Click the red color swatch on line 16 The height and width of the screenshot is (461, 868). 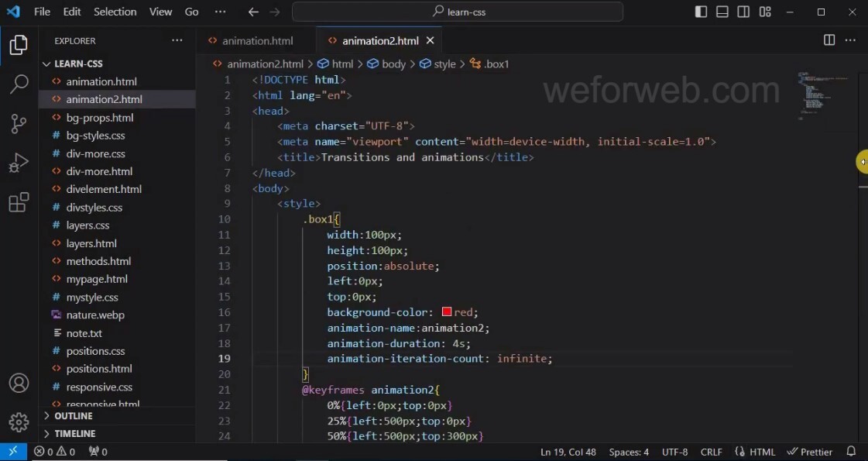pos(447,312)
